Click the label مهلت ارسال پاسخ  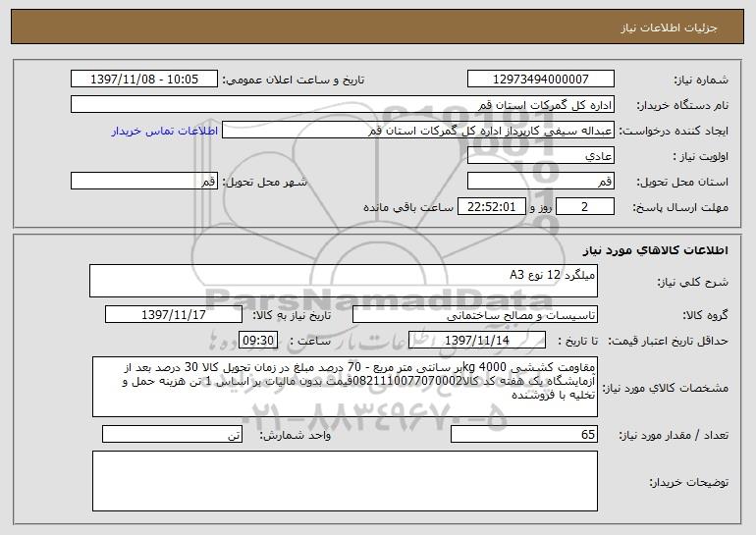point(680,208)
